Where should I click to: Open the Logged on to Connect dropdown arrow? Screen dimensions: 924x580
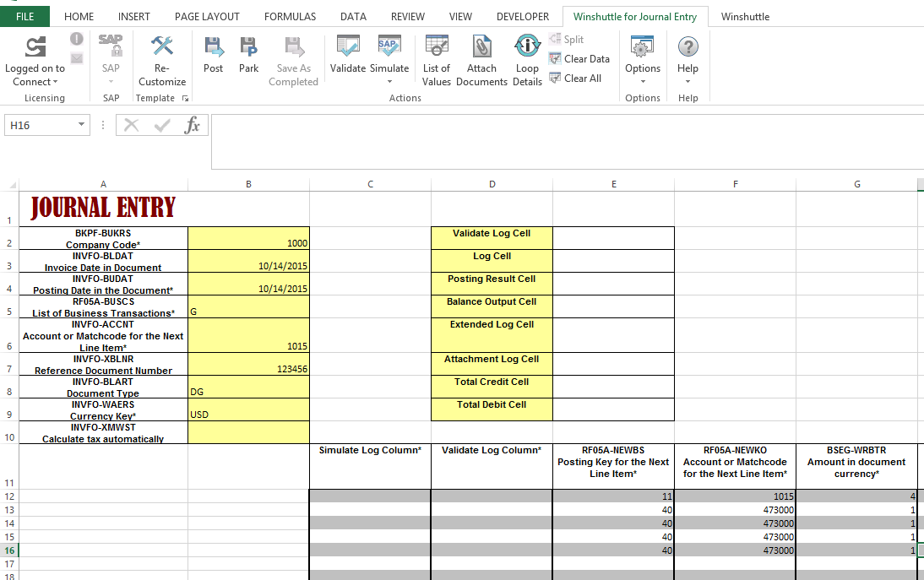coord(56,82)
